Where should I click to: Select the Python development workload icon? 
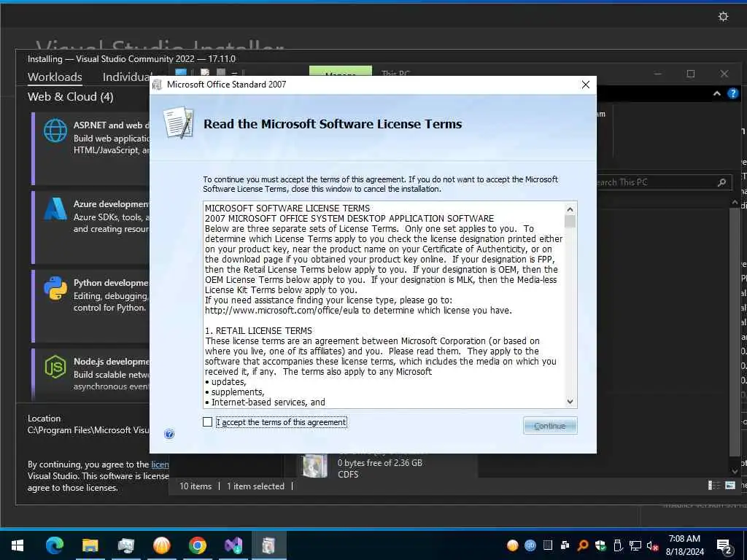click(55, 288)
